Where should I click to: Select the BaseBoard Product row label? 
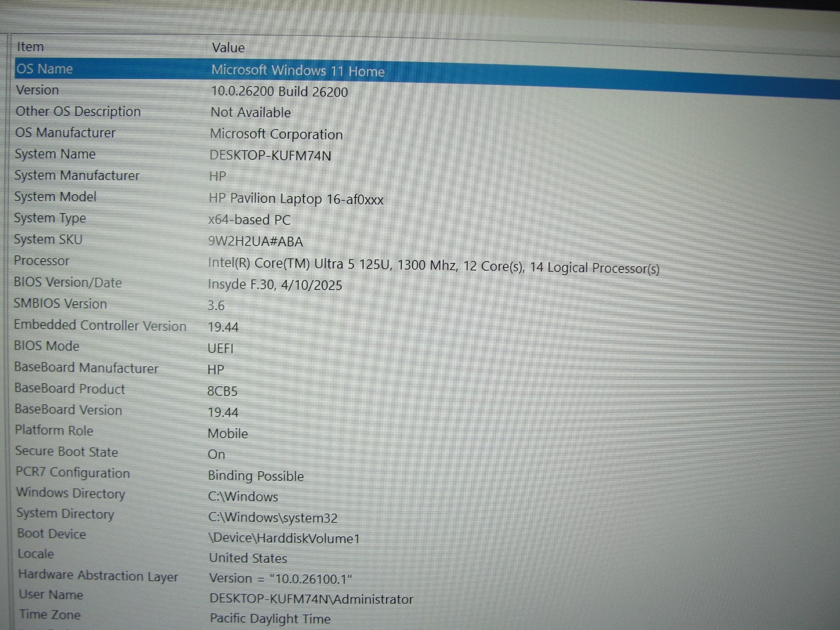(x=70, y=388)
